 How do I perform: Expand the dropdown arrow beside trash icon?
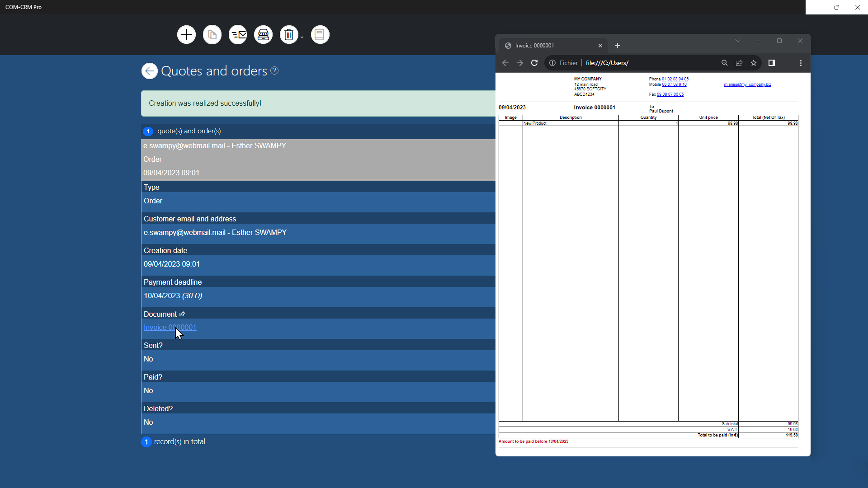(302, 37)
